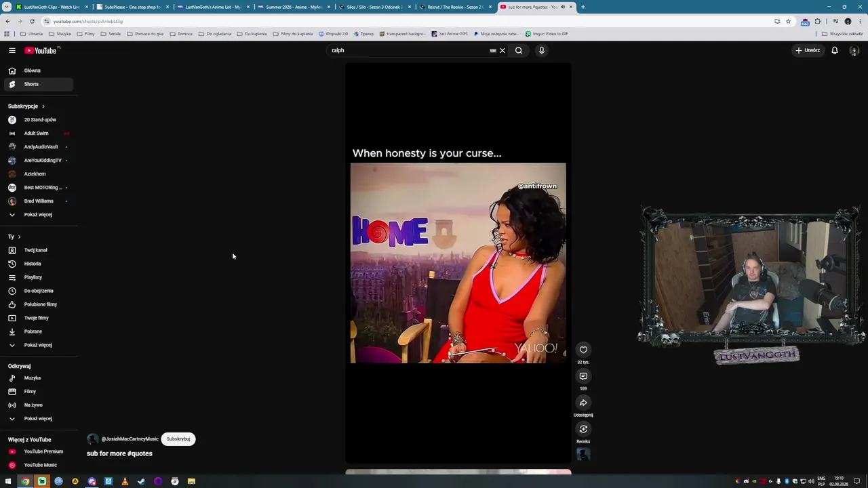868x488 pixels.
Task: Select Shorts in the sidebar
Action: tap(37, 84)
